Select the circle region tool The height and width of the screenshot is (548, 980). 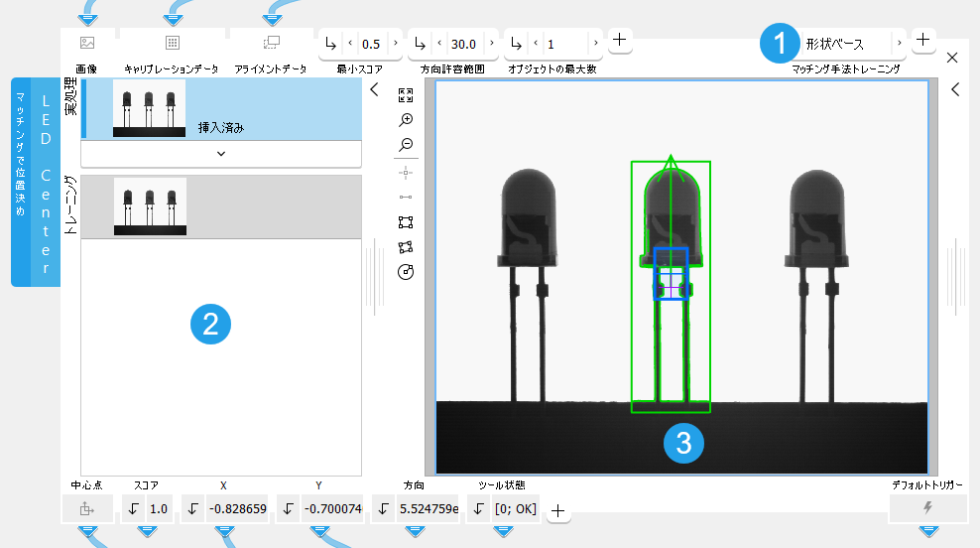405,271
